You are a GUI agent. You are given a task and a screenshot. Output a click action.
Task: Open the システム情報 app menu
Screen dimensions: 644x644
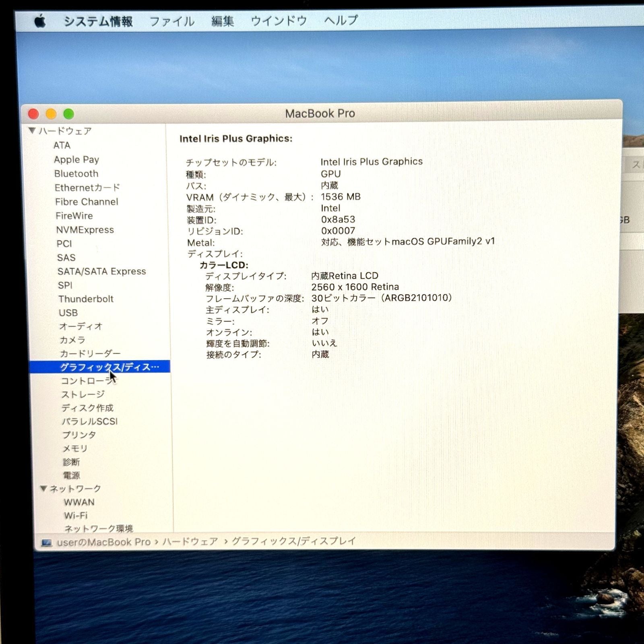(x=98, y=21)
